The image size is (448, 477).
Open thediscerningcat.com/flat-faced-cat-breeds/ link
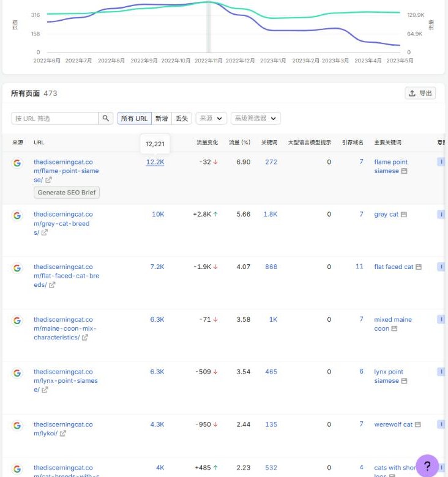tap(66, 276)
